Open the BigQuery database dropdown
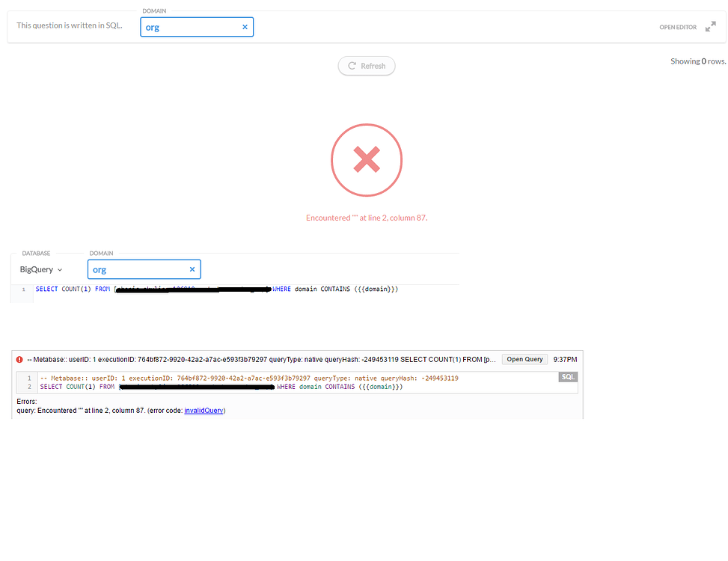 [x=41, y=269]
